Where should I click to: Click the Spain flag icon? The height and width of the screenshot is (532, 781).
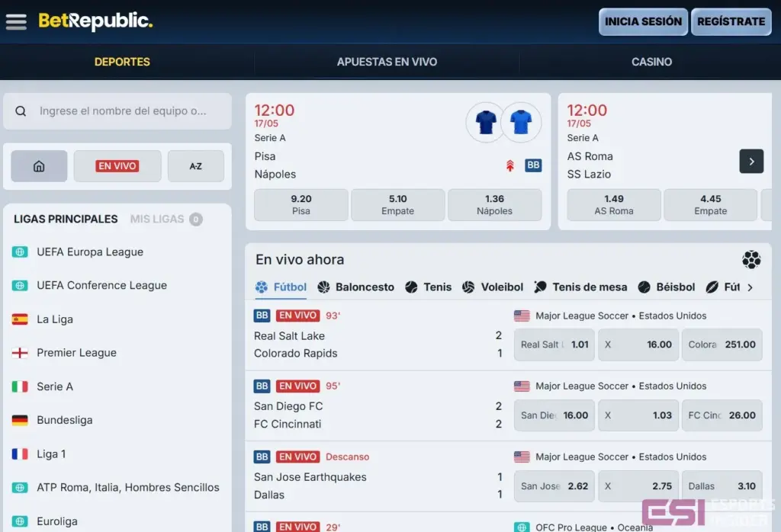pyautogui.click(x=20, y=319)
